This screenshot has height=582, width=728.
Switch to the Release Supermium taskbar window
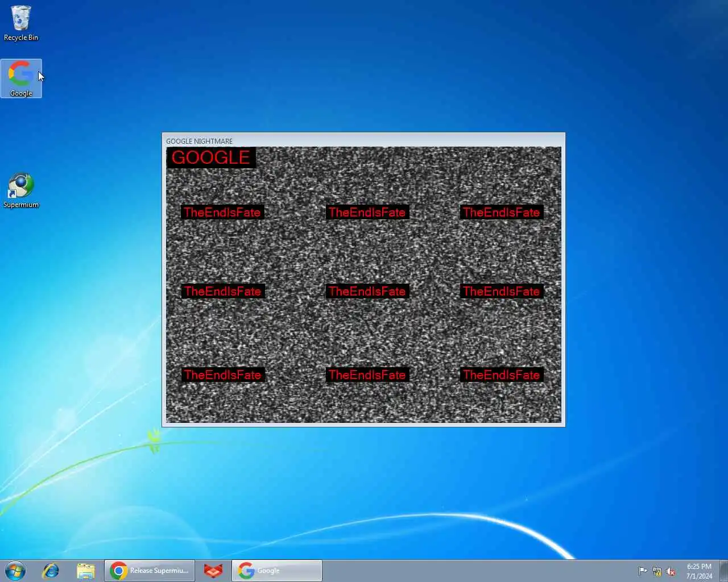(150, 570)
